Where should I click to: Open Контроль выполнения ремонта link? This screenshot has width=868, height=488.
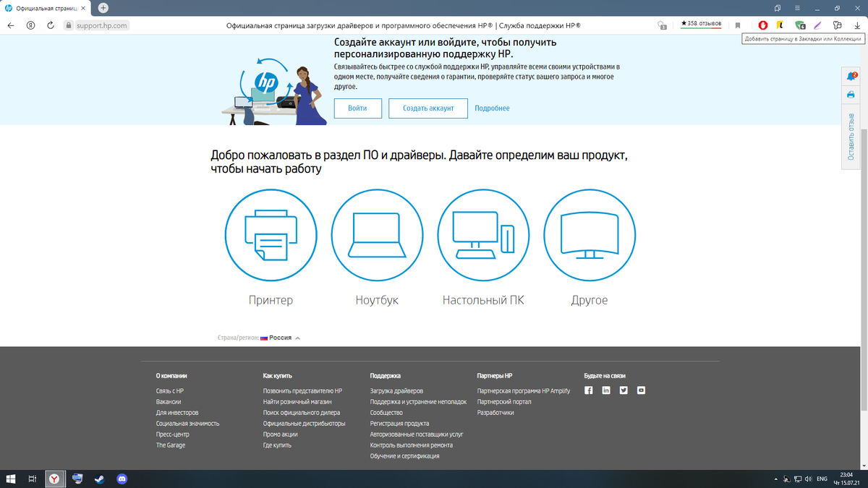click(x=412, y=445)
